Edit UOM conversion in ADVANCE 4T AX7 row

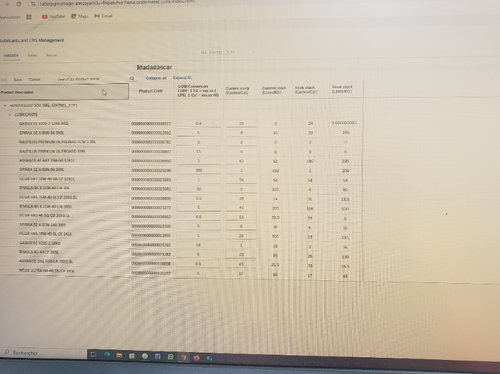[198, 161]
